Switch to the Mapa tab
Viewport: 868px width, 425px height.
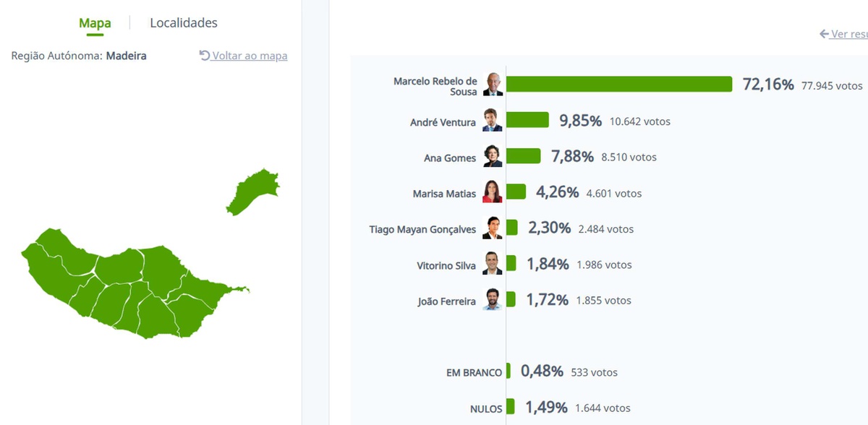[x=95, y=23]
